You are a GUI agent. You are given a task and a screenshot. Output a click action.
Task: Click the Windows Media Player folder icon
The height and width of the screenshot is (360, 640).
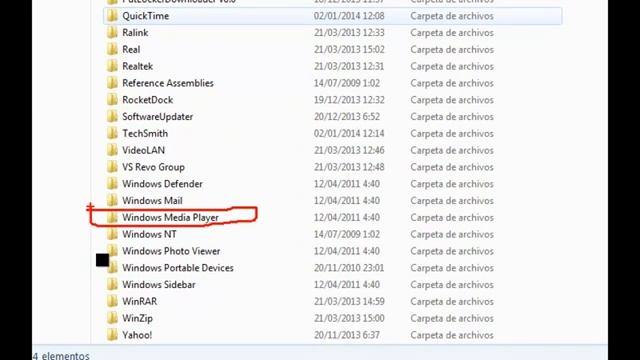[112, 217]
